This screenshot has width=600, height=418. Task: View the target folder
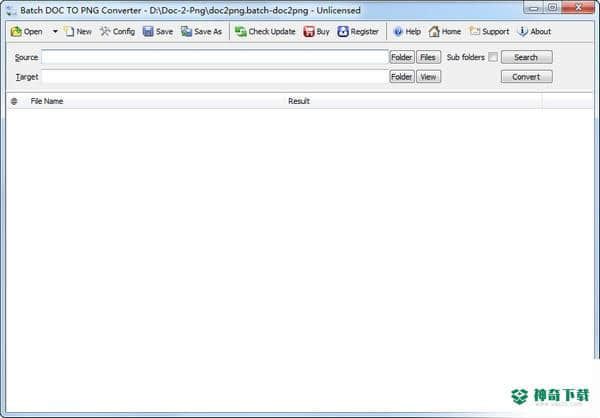tap(428, 77)
